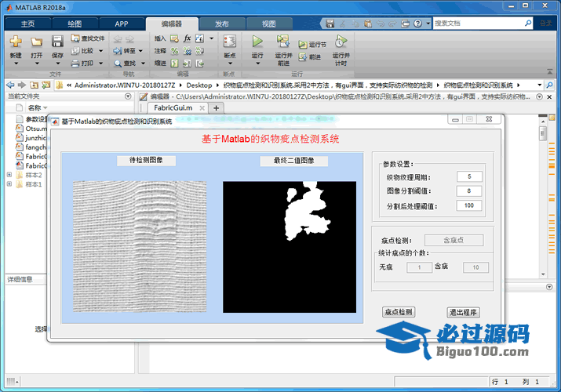Click the 运行并计时 (Run and Time) icon
561x392 pixels.
click(341, 42)
